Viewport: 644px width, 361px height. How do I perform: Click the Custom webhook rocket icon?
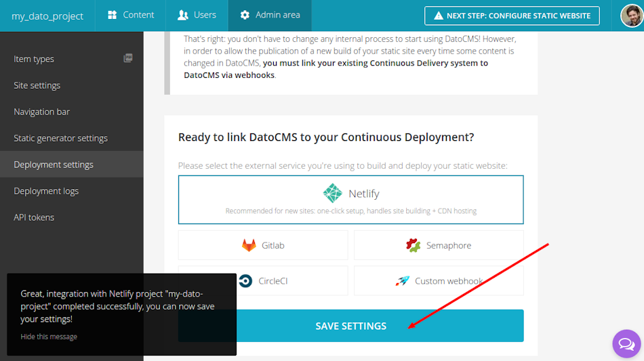(x=403, y=281)
